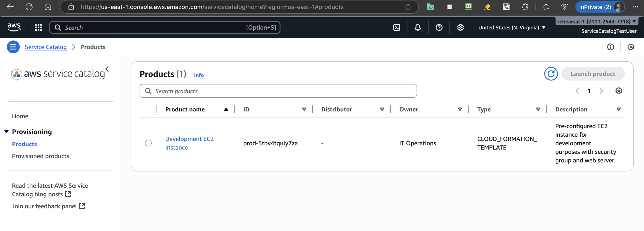Open the browser favorites list icon

click(546, 7)
